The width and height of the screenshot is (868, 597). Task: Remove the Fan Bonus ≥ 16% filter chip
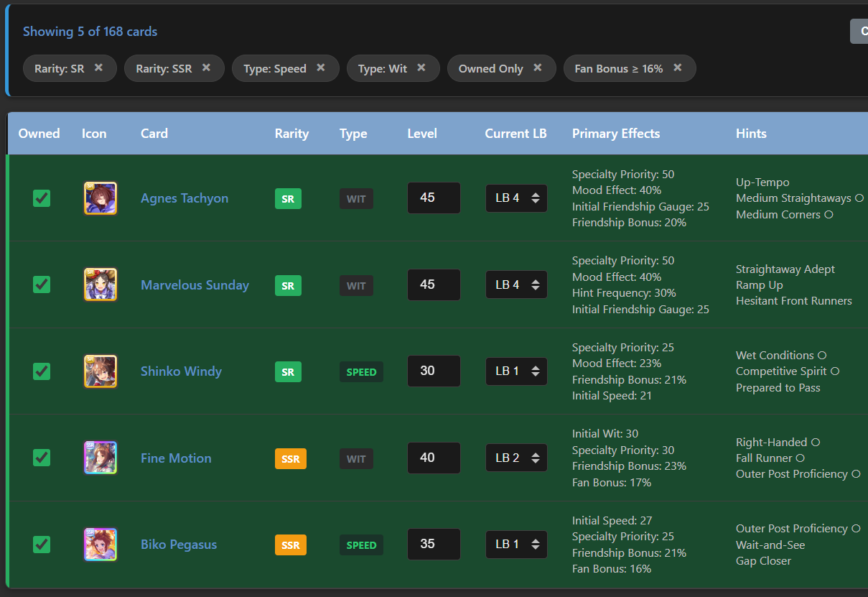point(677,68)
